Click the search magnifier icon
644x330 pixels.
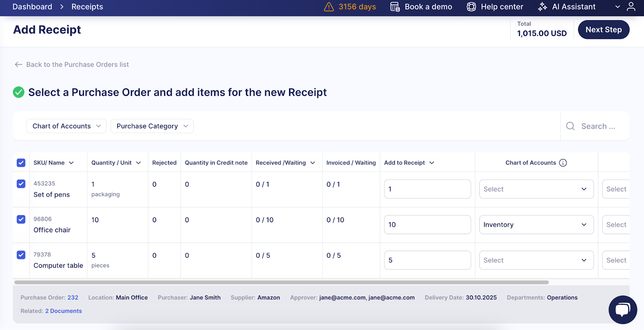pyautogui.click(x=570, y=126)
